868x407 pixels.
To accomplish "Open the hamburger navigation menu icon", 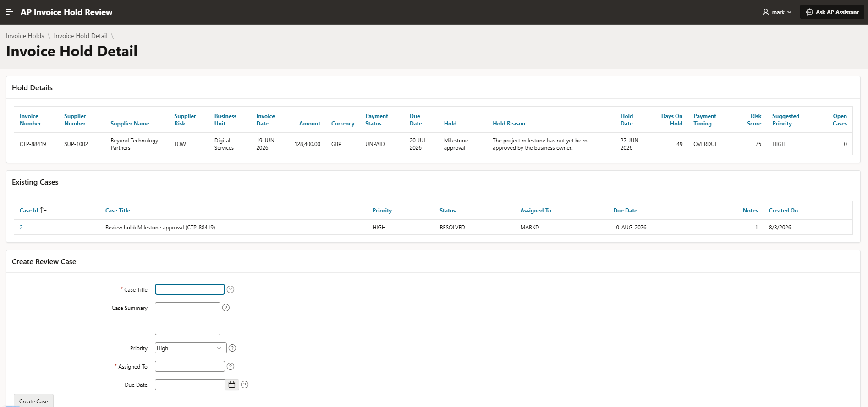I will (x=10, y=12).
